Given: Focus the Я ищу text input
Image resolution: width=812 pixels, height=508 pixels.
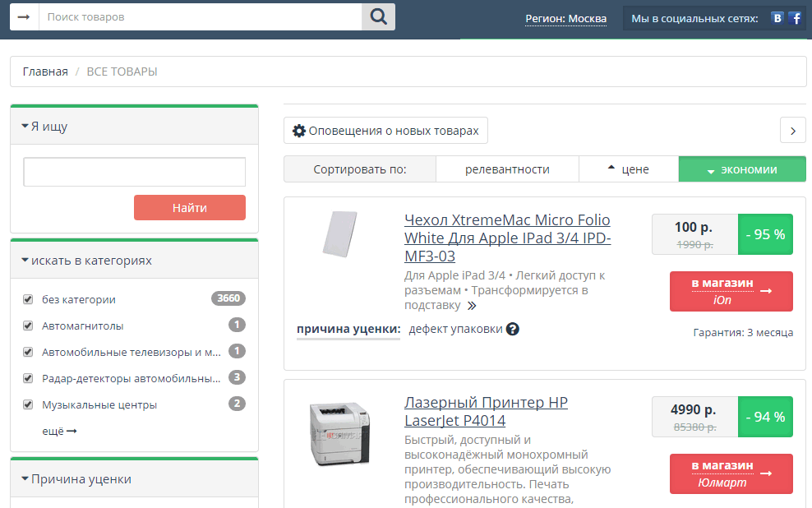Looking at the screenshot, I should [x=134, y=172].
